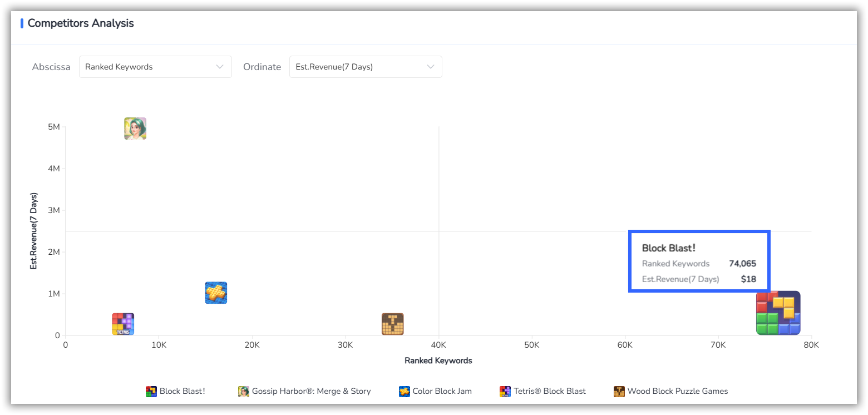Select the Competitors Analysis section header
This screenshot has height=415, width=868.
pos(81,23)
